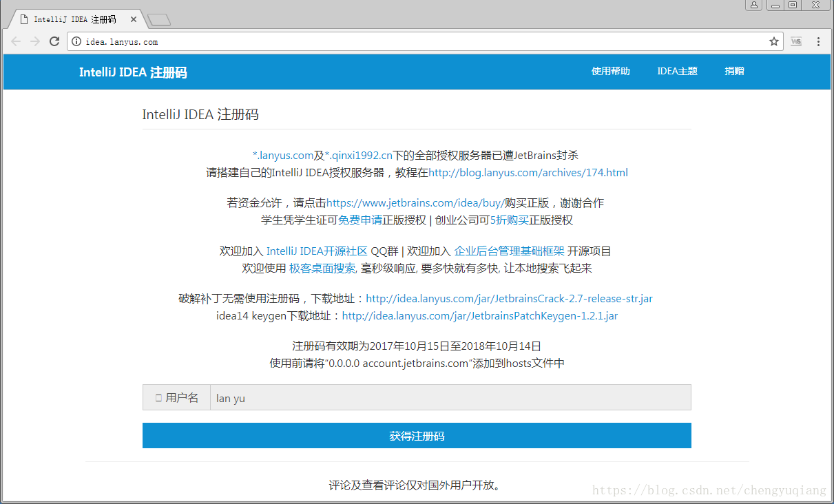The image size is (834, 504).
Task: Open Chrome three-dot menu
Action: [x=818, y=42]
